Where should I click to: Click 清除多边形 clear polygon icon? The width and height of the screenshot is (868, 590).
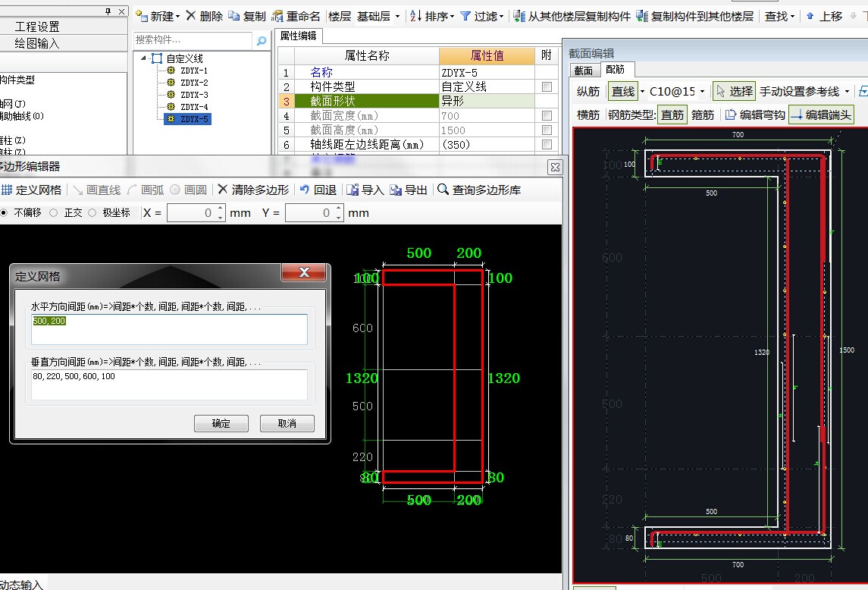click(223, 190)
